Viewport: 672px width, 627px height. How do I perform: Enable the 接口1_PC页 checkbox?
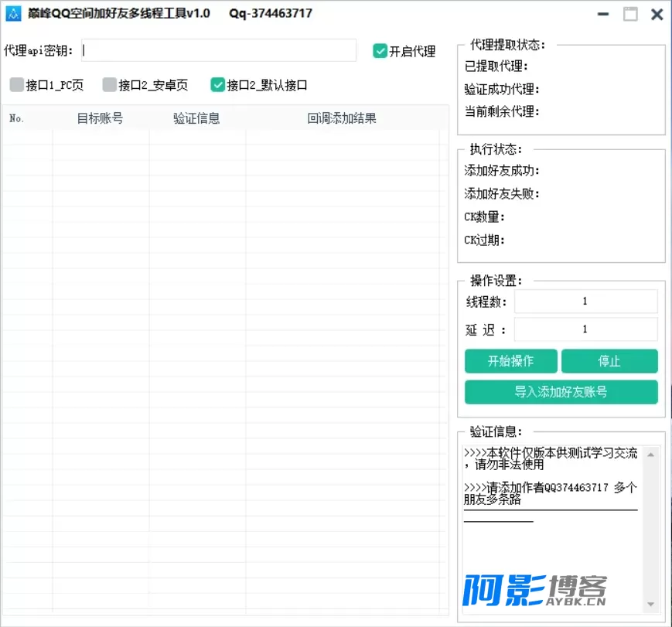point(17,85)
